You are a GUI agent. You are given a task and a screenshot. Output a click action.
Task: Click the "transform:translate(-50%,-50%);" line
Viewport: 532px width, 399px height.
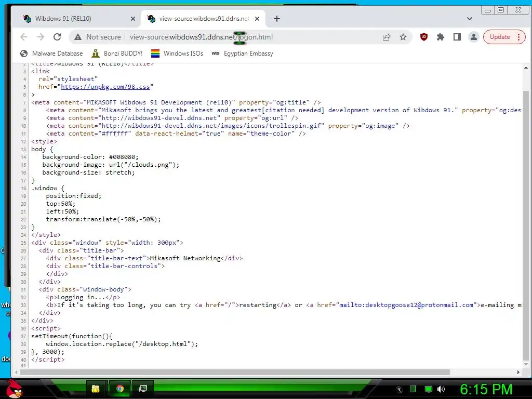tap(103, 219)
